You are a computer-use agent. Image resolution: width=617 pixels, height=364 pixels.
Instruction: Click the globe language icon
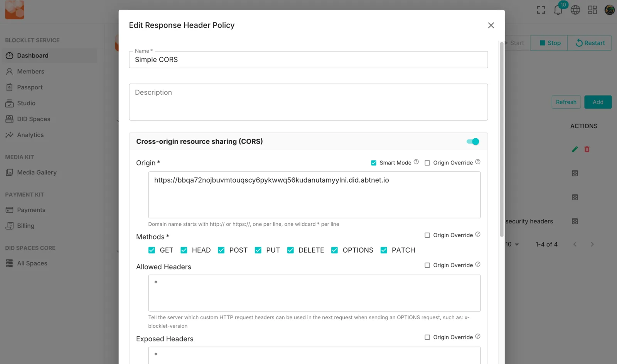[x=575, y=10]
